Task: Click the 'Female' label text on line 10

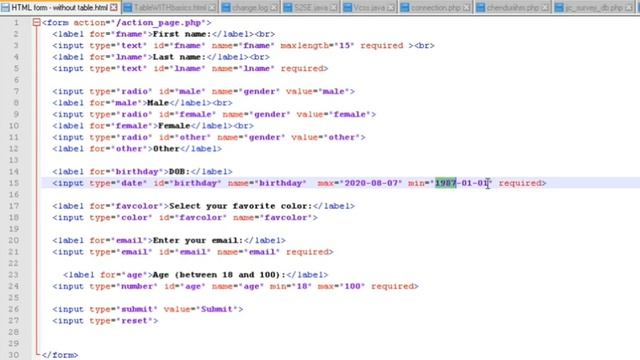Action: [174, 126]
